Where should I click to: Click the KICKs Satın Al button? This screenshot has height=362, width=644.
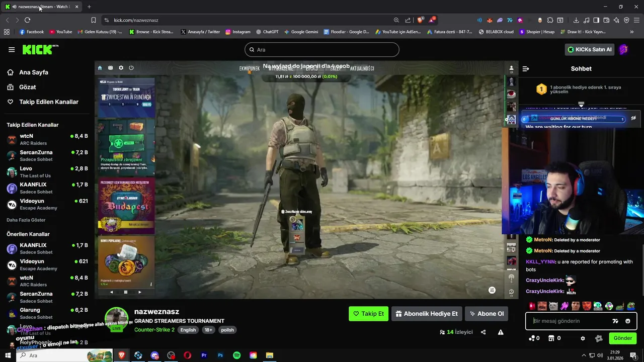click(x=590, y=49)
